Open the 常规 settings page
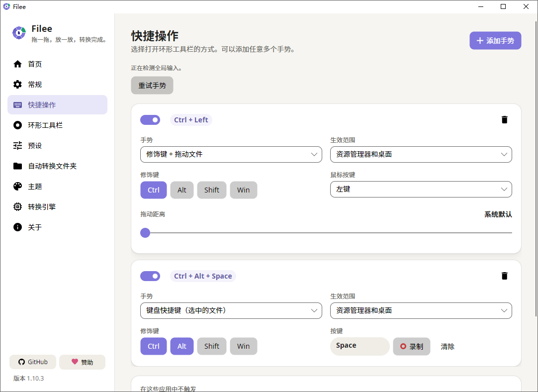This screenshot has width=538, height=392. point(57,85)
